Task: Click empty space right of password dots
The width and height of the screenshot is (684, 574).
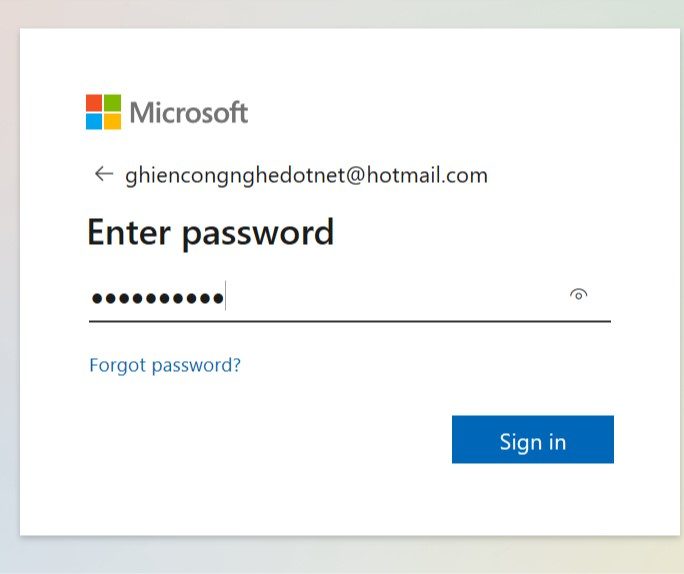Action: pyautogui.click(x=400, y=297)
